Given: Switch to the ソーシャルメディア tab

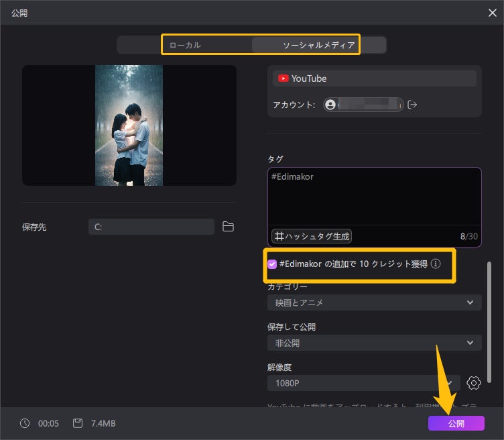Looking at the screenshot, I should [319, 45].
